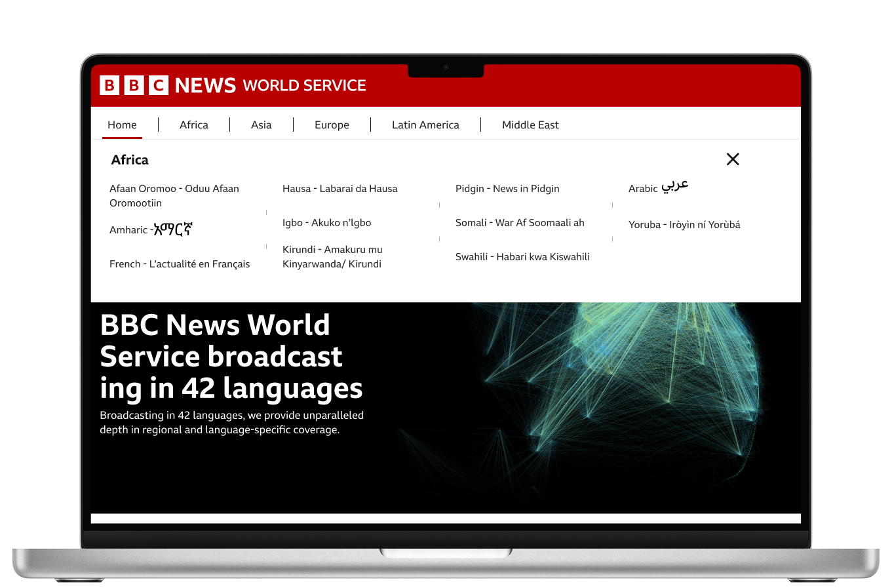Click the Africa heading in the menu
Screen dimensions: 892x588
[x=130, y=160]
